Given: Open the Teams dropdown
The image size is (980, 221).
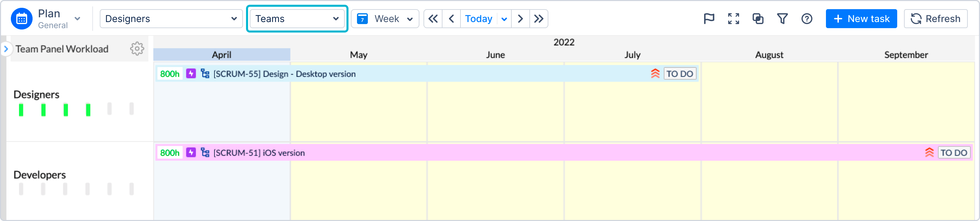Looking at the screenshot, I should click(x=297, y=19).
